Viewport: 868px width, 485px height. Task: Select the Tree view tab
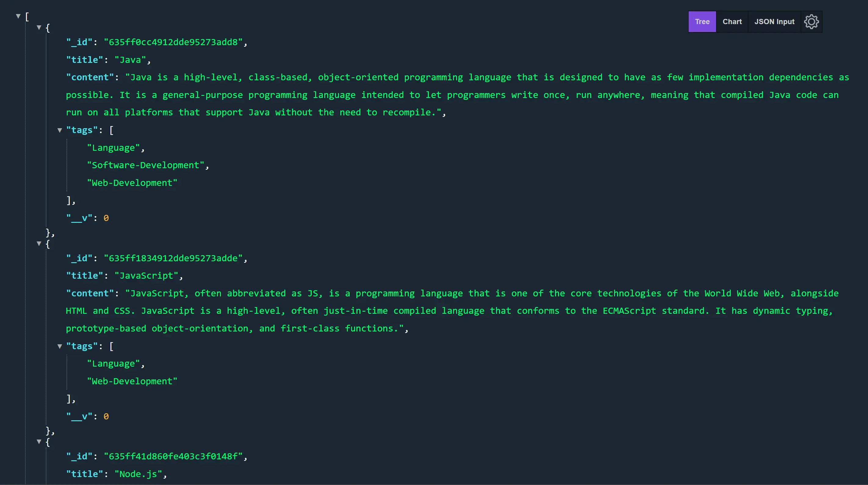[x=702, y=22]
